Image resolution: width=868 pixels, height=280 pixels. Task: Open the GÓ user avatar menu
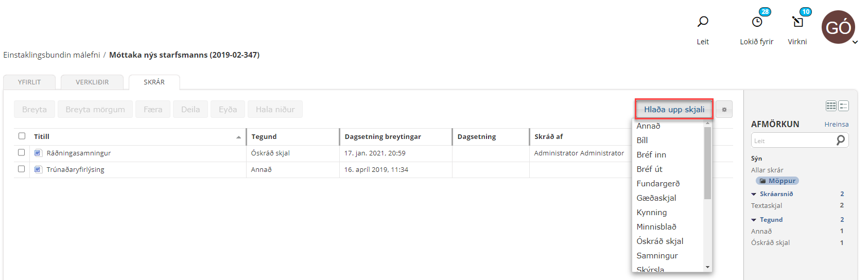click(x=838, y=27)
